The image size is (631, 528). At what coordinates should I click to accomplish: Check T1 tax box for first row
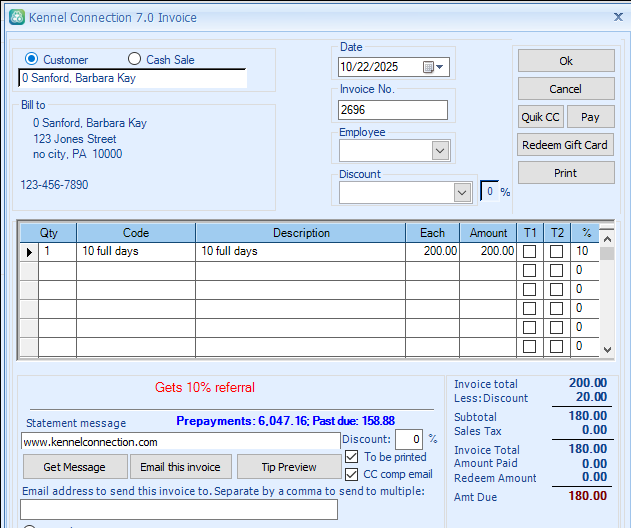tap(530, 252)
